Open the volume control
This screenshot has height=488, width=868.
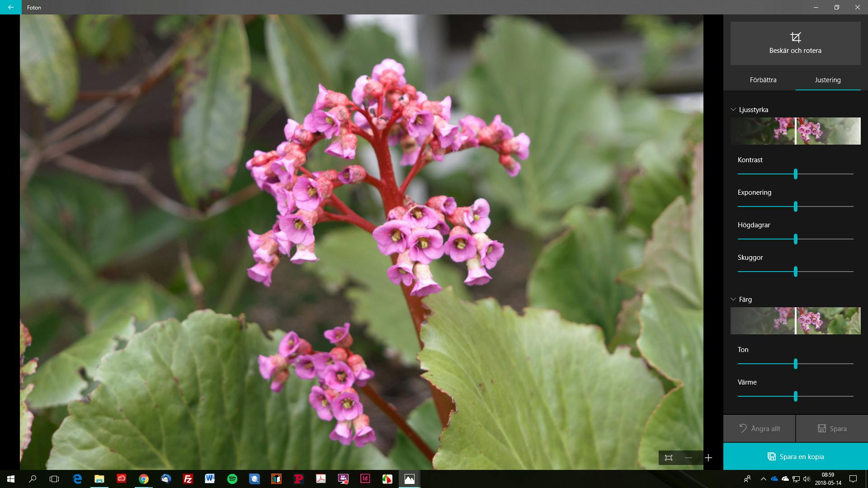coord(807,479)
